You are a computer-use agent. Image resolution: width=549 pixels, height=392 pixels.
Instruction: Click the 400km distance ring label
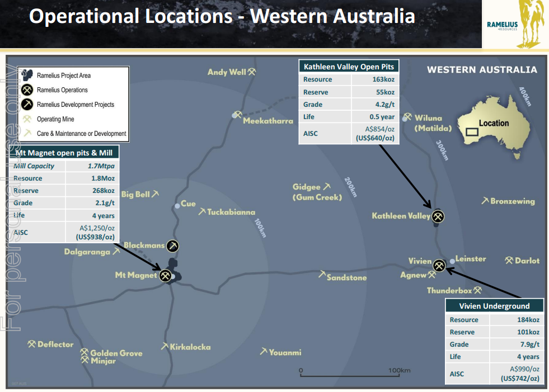tap(525, 96)
